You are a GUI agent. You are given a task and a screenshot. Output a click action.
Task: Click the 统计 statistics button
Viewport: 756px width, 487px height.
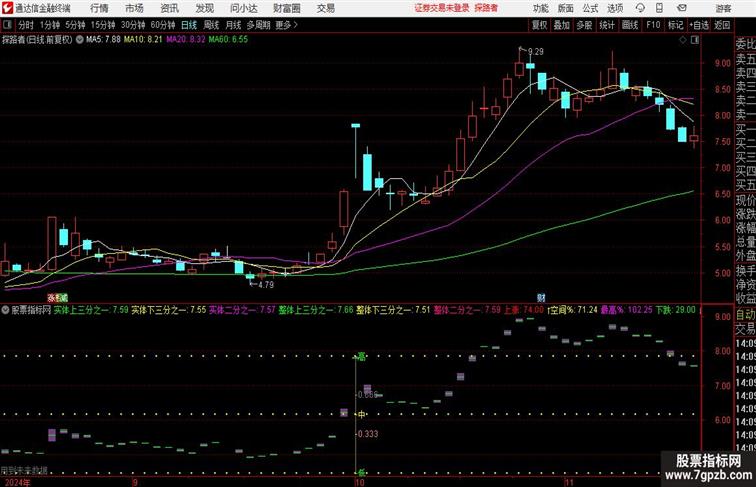(x=607, y=25)
